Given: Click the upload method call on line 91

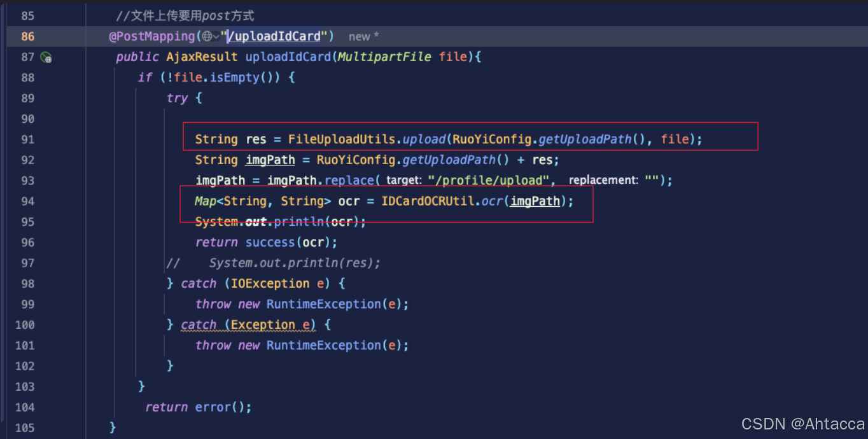Looking at the screenshot, I should click(x=424, y=139).
